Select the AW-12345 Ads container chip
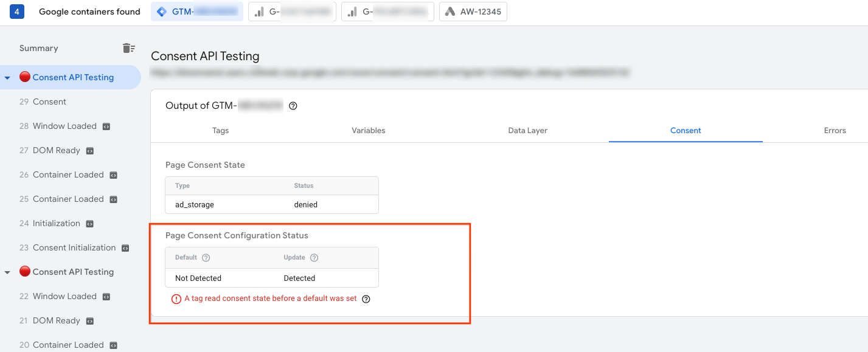The image size is (868, 352). [473, 12]
